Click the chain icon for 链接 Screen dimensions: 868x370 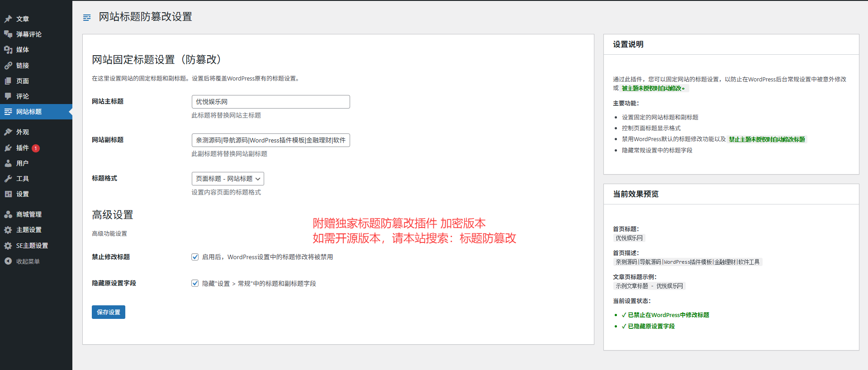(8, 66)
